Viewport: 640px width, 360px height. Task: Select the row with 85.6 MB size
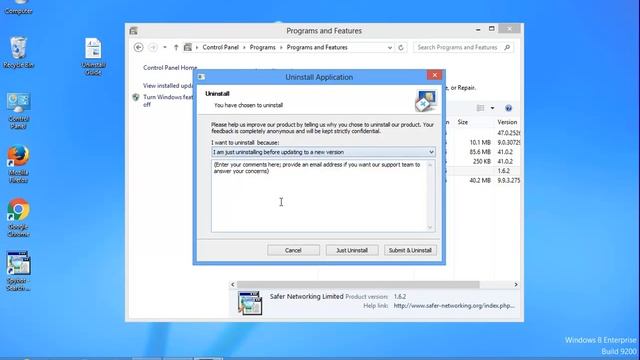tap(484, 152)
